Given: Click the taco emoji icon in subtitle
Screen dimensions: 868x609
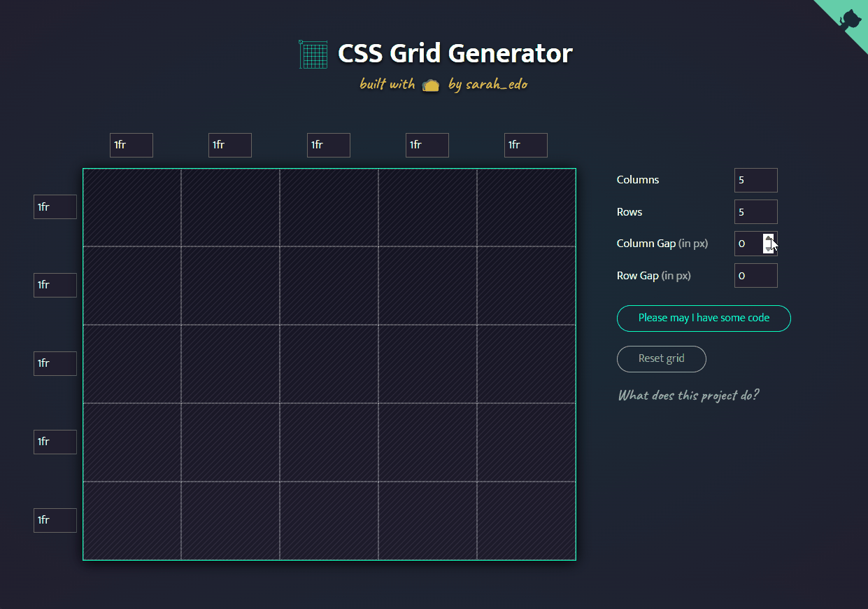Looking at the screenshot, I should point(431,85).
